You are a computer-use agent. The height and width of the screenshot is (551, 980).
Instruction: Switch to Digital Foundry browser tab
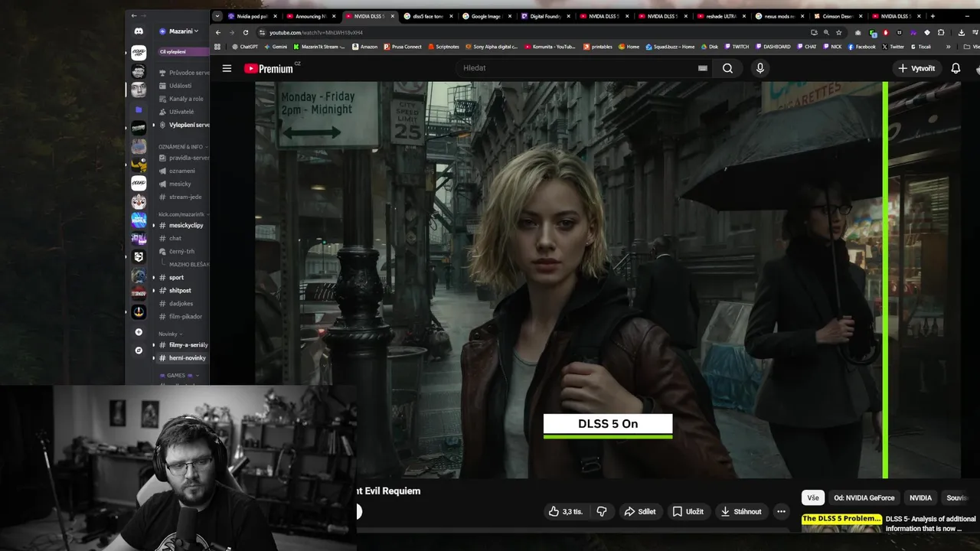545,16
